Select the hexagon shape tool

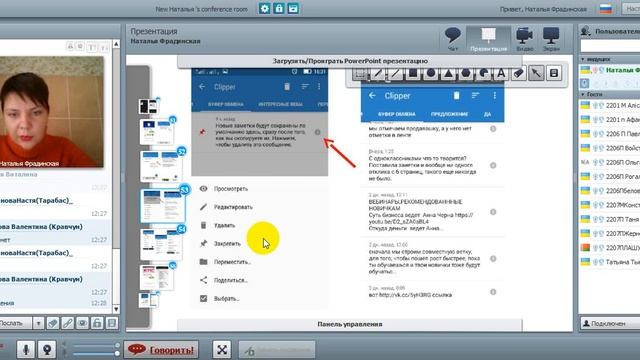point(466,73)
